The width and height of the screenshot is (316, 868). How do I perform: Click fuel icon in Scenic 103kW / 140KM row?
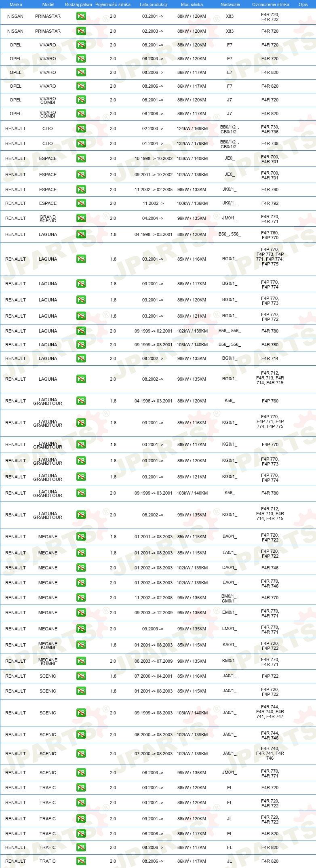(x=81, y=713)
